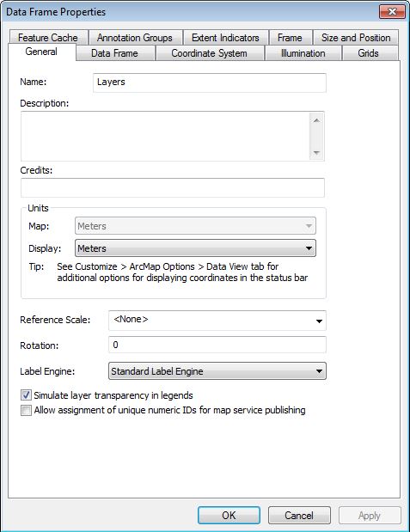Close the Data Frame Properties dialog

coord(392,11)
